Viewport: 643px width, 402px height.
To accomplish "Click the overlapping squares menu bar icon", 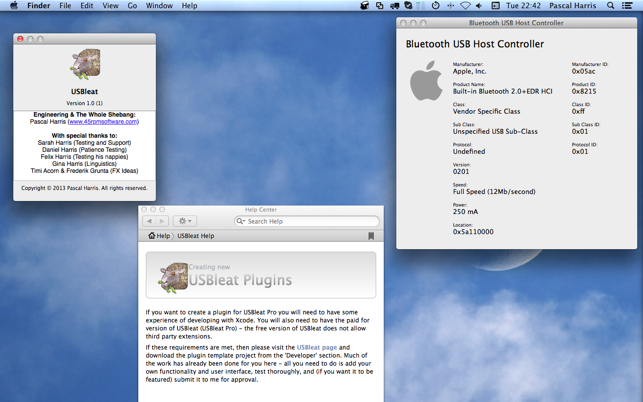I will coord(380,6).
